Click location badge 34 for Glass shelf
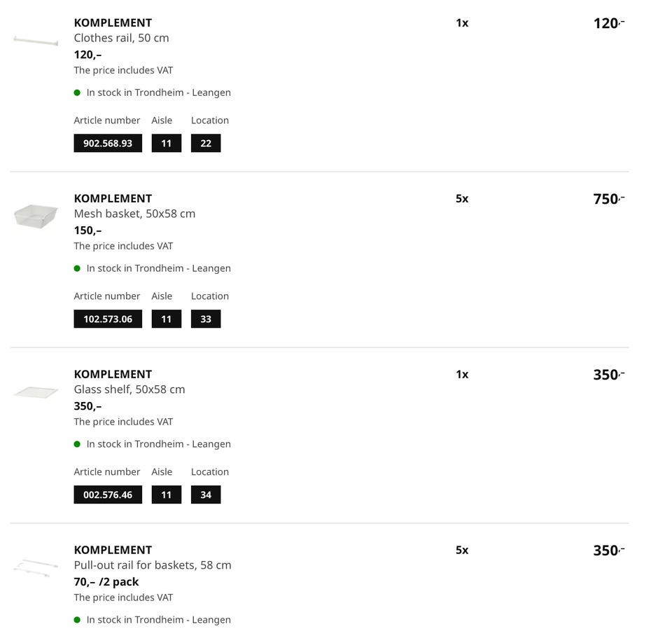This screenshot has height=629, width=672. coord(206,495)
